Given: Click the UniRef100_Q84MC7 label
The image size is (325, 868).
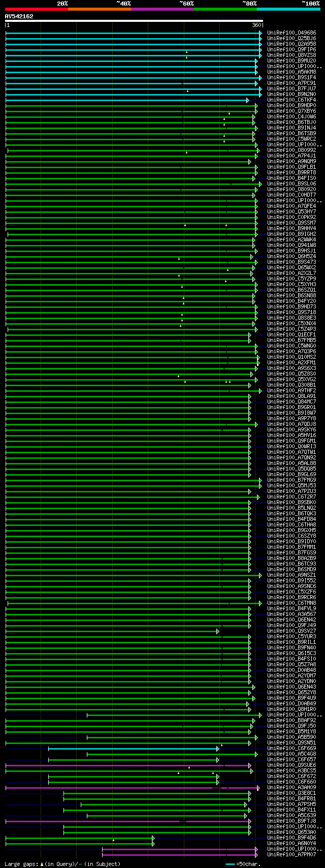Looking at the screenshot, I should point(291,402).
